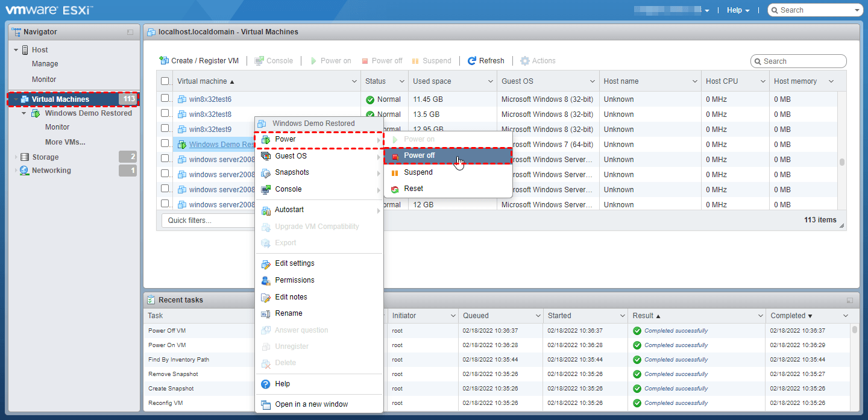The image size is (868, 420).
Task: Open the Status column dropdown arrow
Action: (401, 81)
